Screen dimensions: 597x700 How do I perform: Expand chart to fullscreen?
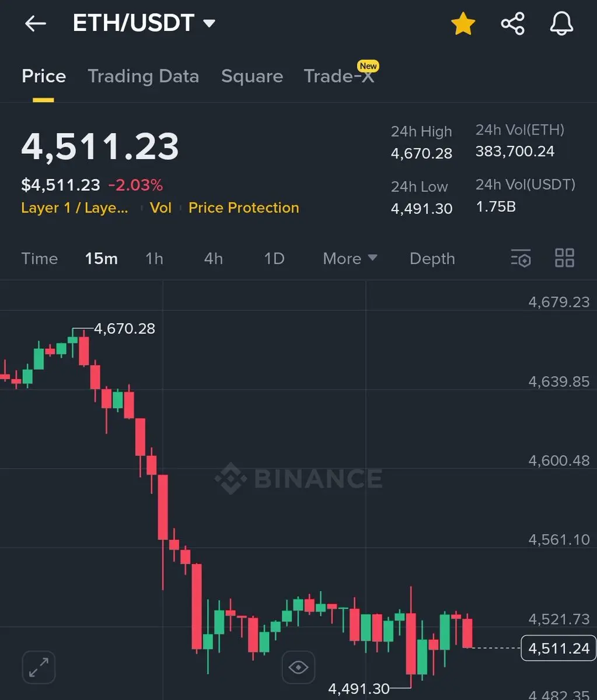tap(39, 667)
